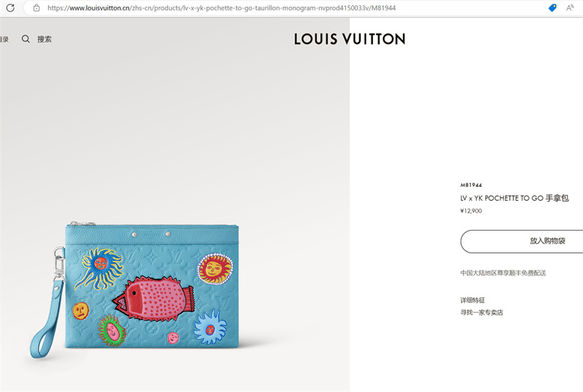Click the browser refresh icon

point(10,7)
